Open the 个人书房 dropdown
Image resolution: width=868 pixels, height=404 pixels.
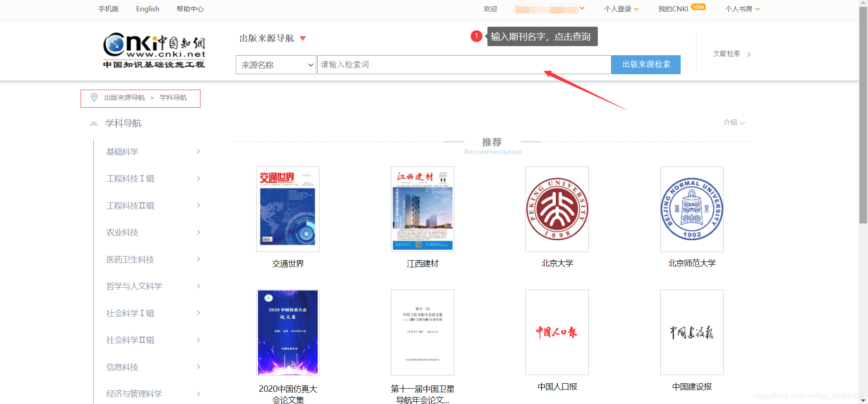(742, 9)
